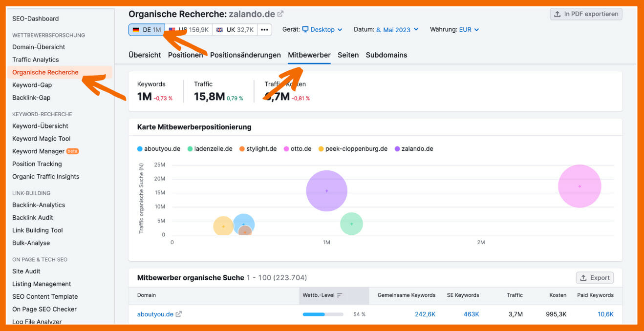Screen dimensions: 644x331
Task: Switch to the Subdomains tab
Action: tap(386, 55)
